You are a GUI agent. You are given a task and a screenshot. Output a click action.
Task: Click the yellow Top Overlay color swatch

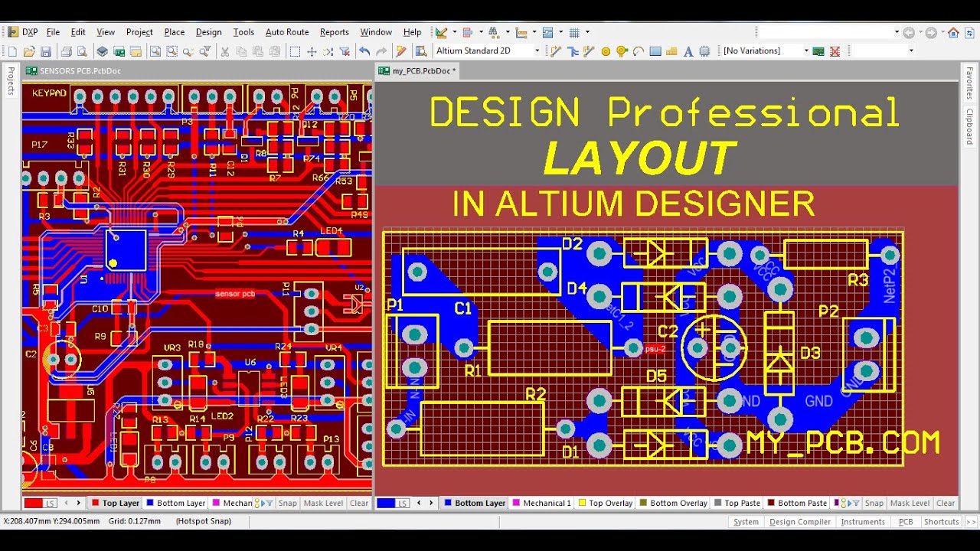(x=582, y=503)
